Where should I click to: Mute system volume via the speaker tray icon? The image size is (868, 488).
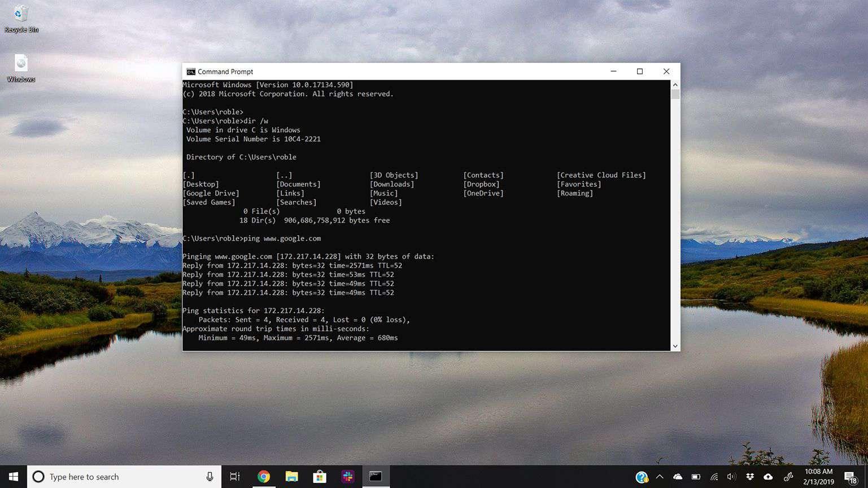point(732,477)
